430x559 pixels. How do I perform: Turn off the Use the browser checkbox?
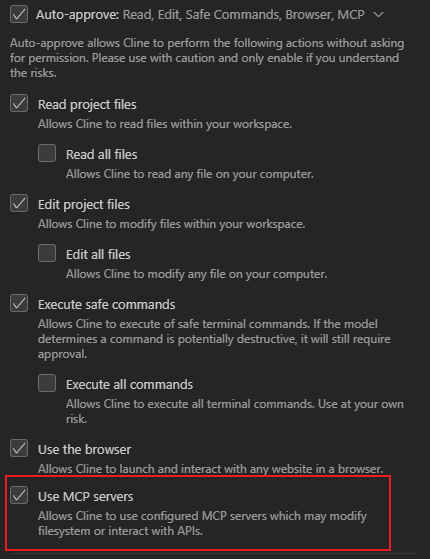[x=19, y=448]
